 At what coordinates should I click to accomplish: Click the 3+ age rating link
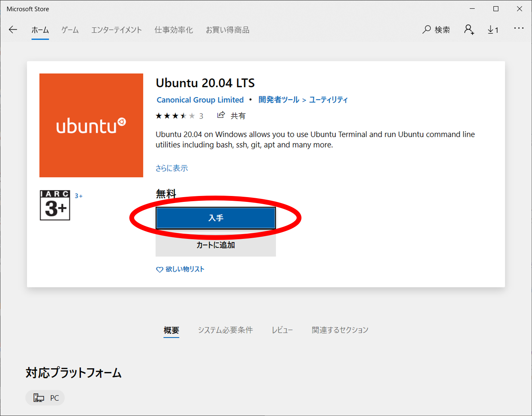pyautogui.click(x=79, y=196)
